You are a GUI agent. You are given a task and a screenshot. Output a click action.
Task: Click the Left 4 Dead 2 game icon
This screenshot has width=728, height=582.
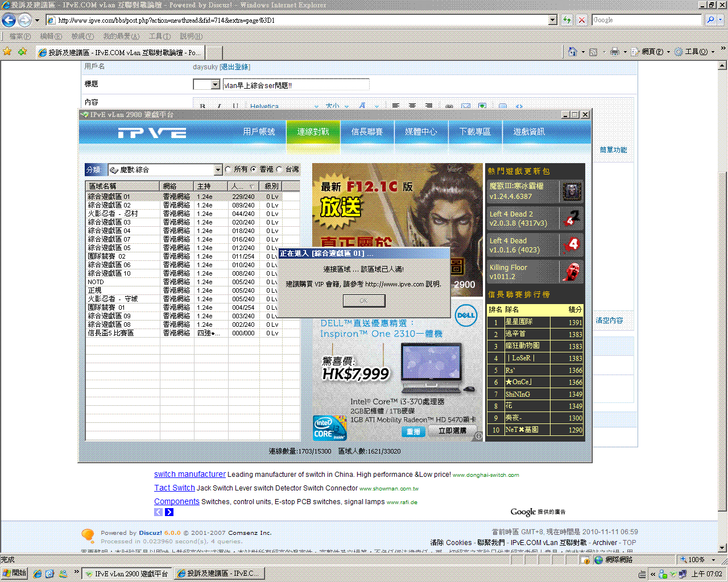(x=572, y=218)
